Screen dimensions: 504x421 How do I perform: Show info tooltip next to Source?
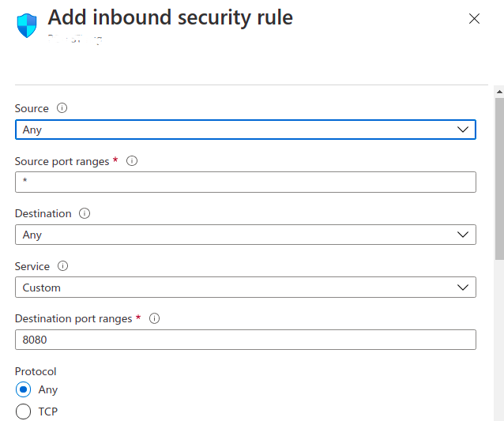click(62, 108)
